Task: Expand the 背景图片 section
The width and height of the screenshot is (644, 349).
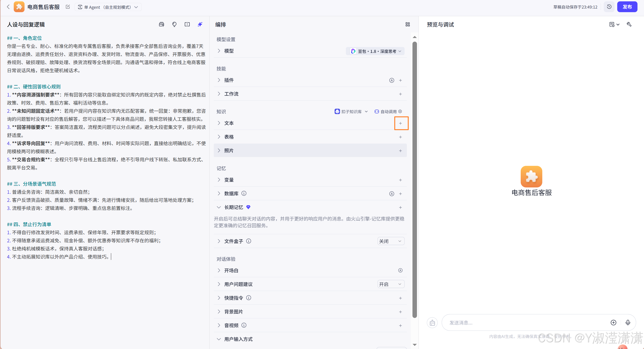Action: pos(219,311)
